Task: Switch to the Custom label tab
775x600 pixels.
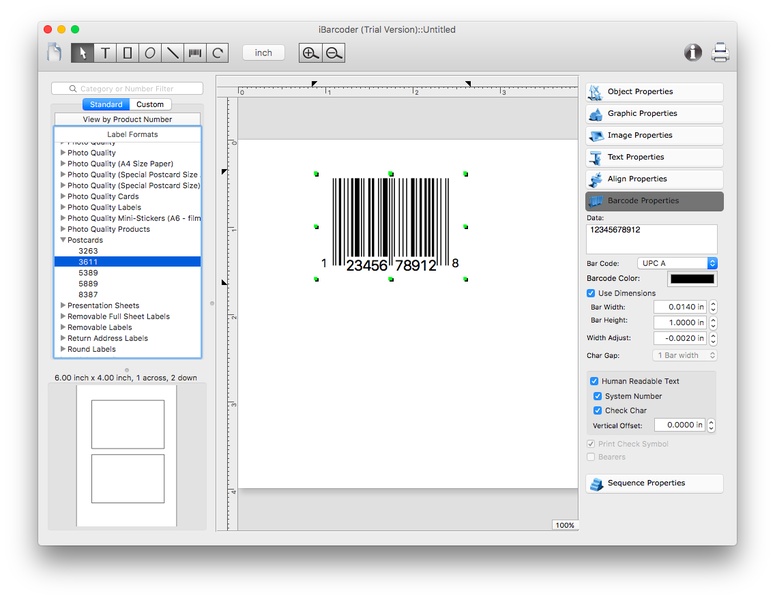Action: (150, 104)
